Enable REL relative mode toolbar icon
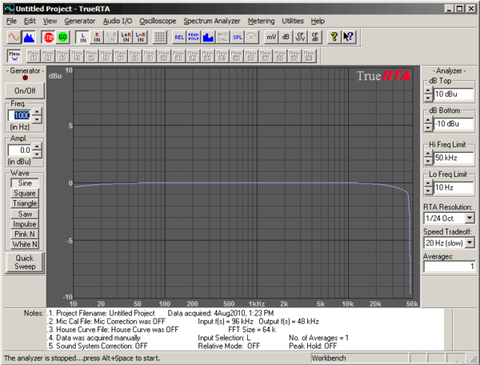The image size is (480, 365). (x=179, y=37)
